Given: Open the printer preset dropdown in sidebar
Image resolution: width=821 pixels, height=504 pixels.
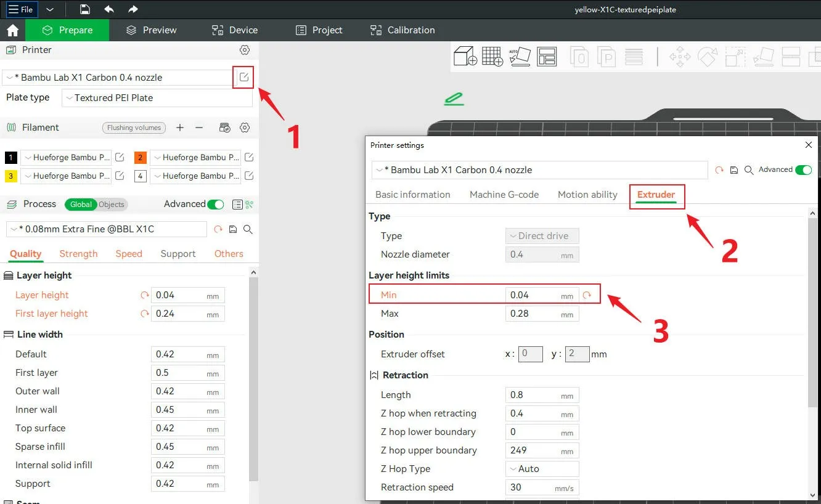Looking at the screenshot, I should click(117, 78).
